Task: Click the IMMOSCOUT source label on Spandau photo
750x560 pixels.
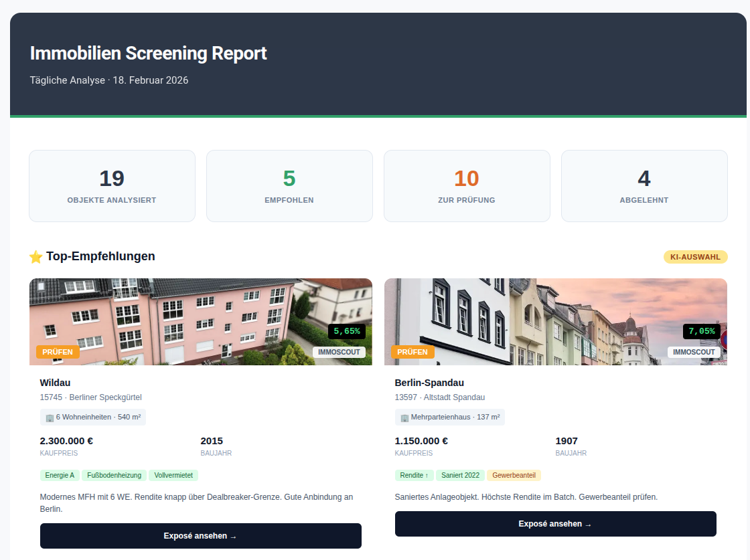Action: [694, 352]
